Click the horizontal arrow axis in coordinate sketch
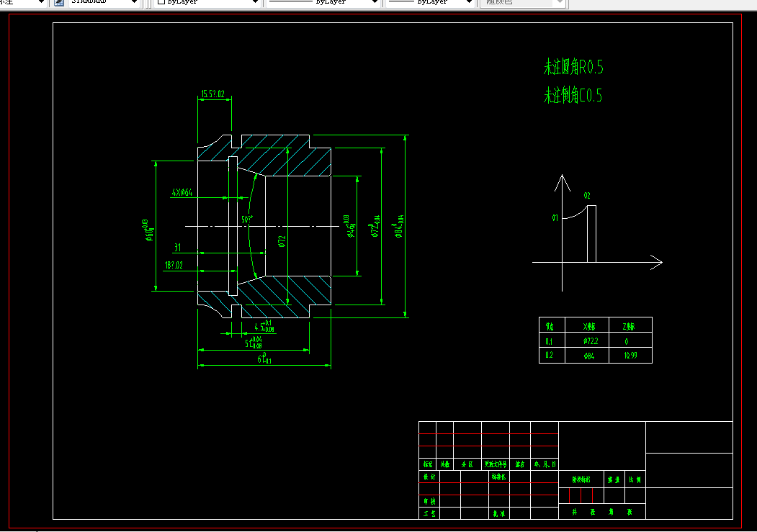Screen dimensions: 757x532 click(x=597, y=262)
